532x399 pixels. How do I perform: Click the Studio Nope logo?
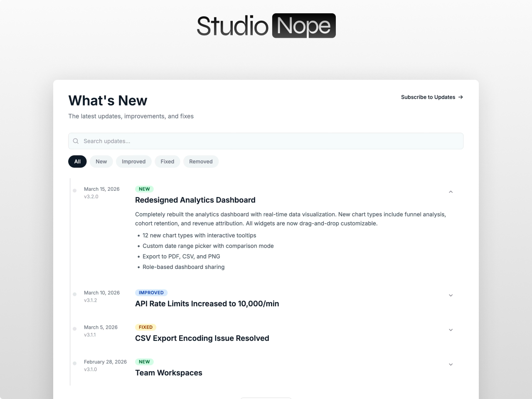(266, 25)
